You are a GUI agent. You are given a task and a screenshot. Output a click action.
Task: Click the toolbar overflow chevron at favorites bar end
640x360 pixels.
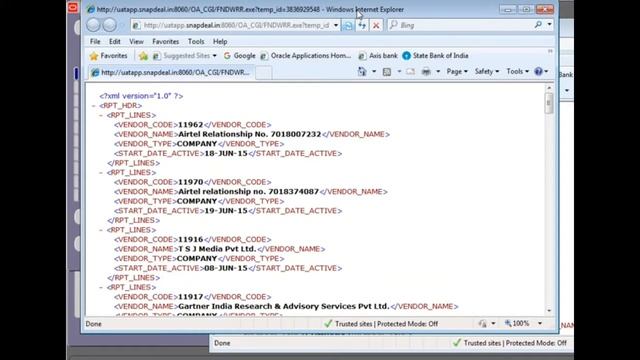(550, 51)
